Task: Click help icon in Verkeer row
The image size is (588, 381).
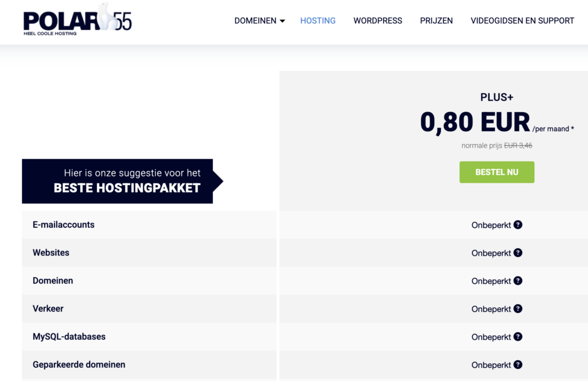Action: (518, 309)
